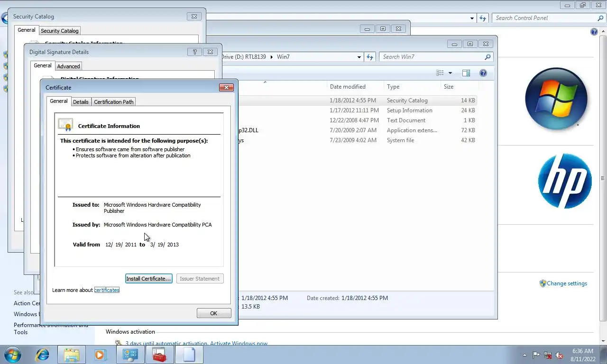Click the magnifier in Search Control Panel box
This screenshot has width=607, height=364.
(600, 18)
